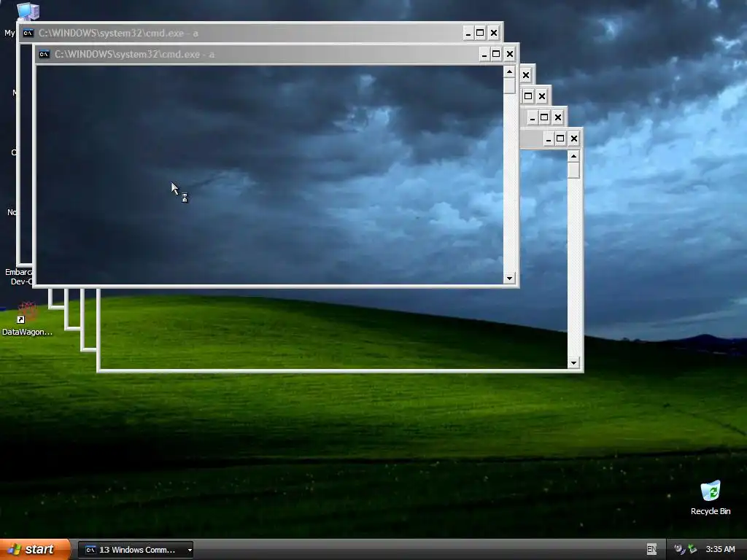Click the 13 Windows Command taskbar group button
The image size is (747, 560).
(135, 550)
